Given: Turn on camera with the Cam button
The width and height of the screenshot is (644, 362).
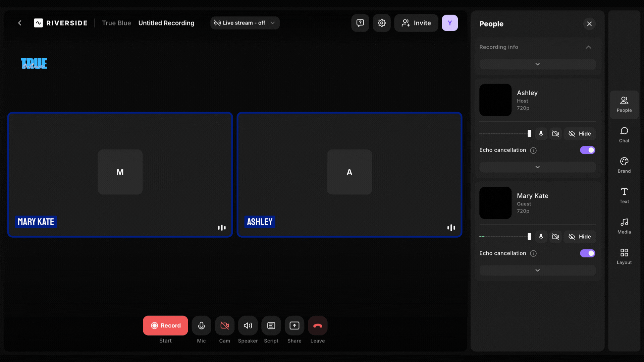Looking at the screenshot, I should pyautogui.click(x=224, y=325).
